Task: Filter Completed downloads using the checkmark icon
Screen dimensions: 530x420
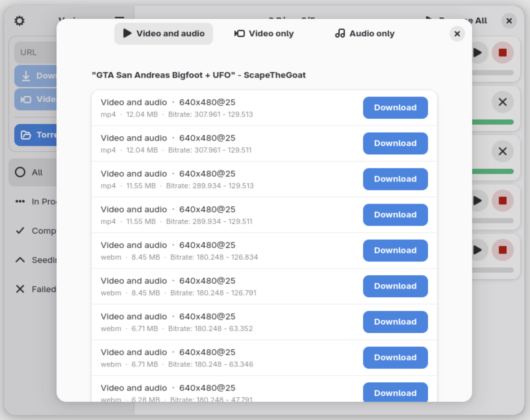Action: [x=20, y=231]
